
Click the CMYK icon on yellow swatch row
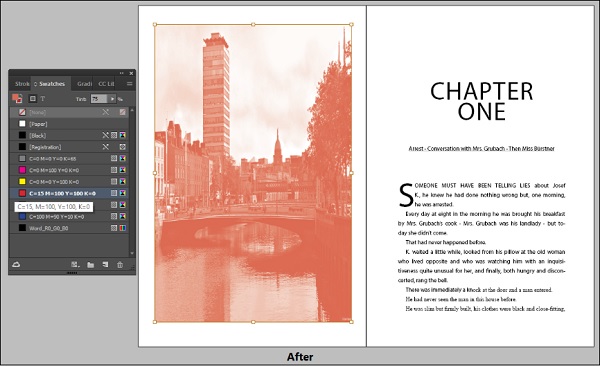[122, 181]
